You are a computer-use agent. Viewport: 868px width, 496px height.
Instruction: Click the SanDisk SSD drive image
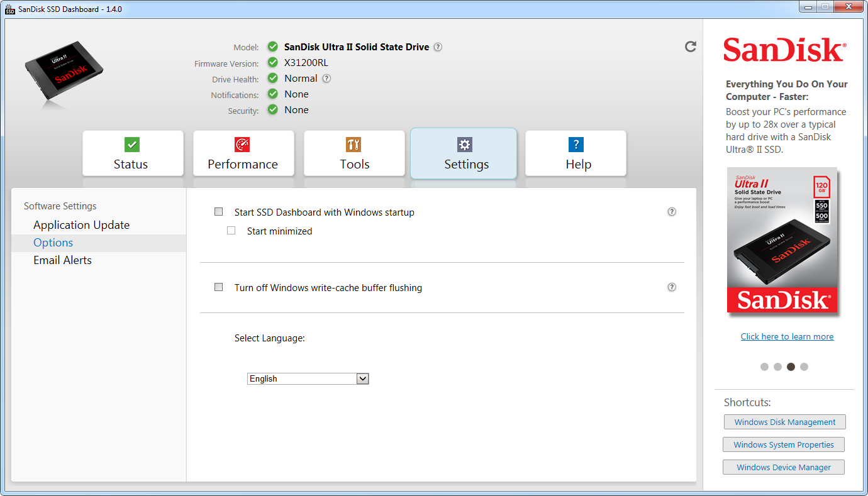coord(64,72)
